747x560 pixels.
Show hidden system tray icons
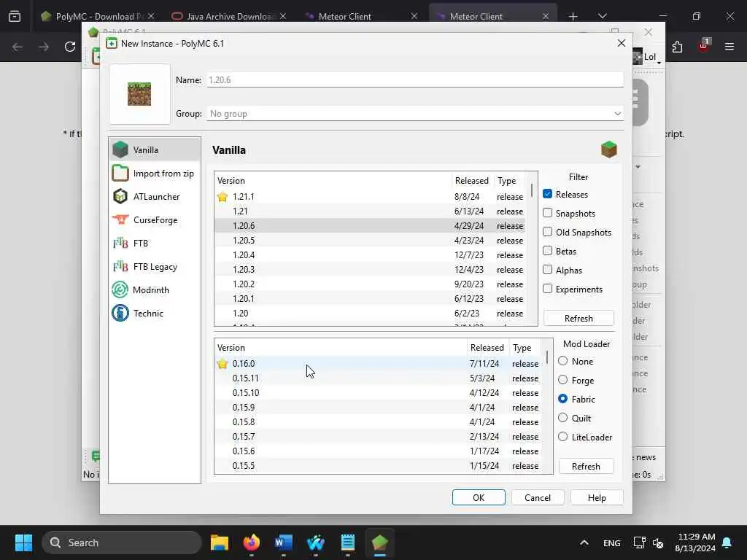pos(584,542)
